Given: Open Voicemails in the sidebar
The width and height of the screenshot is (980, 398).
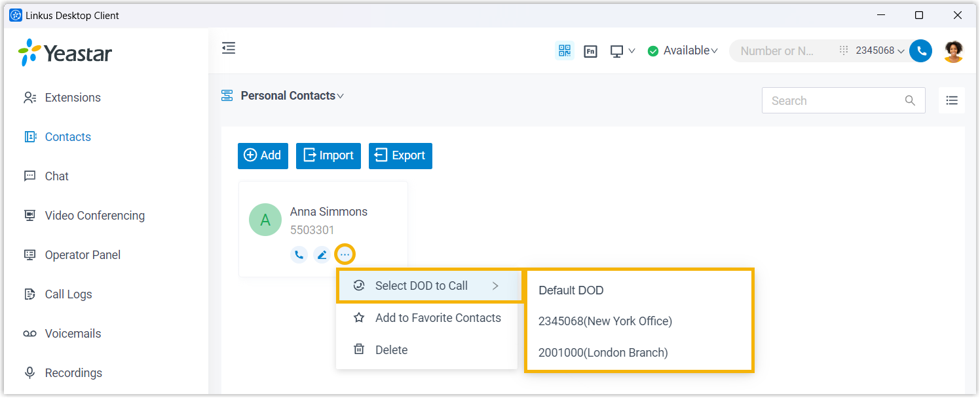Looking at the screenshot, I should tap(73, 334).
